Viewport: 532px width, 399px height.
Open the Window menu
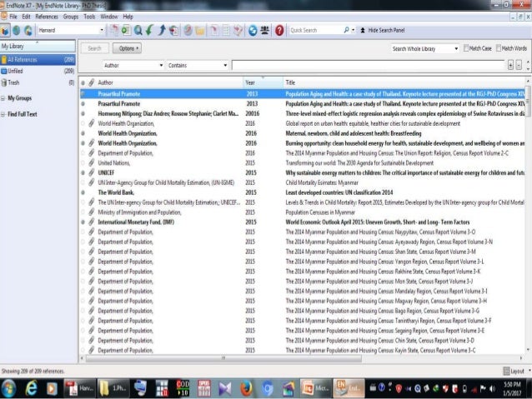pyautogui.click(x=109, y=17)
